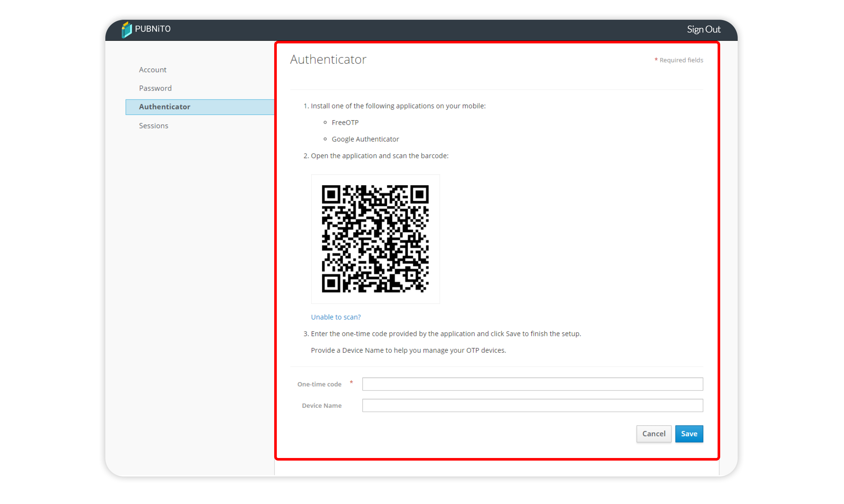Select the FreeOTP list entry
Screen dimensions: 844x504
point(345,122)
